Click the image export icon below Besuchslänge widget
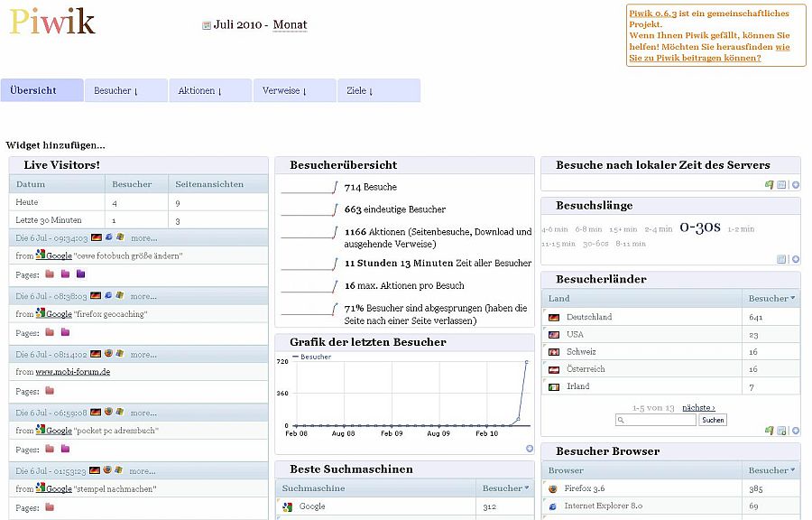The image size is (812, 520). click(780, 259)
